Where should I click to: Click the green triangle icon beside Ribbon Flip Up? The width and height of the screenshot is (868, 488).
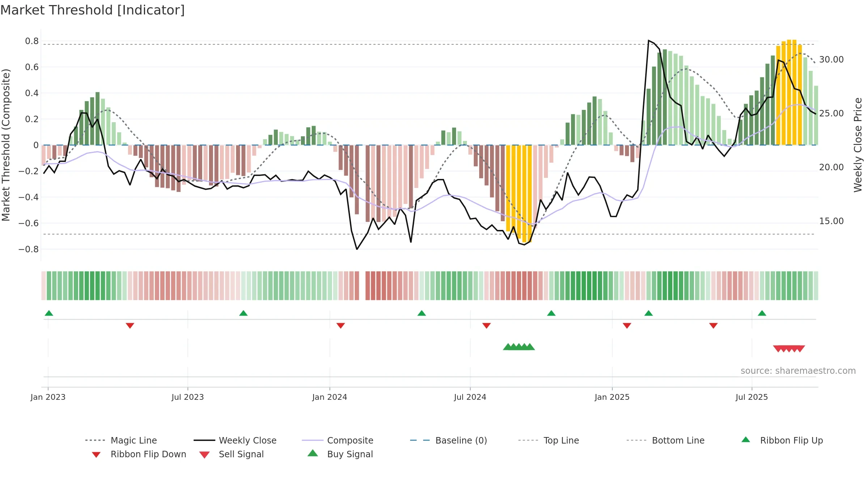coord(746,440)
